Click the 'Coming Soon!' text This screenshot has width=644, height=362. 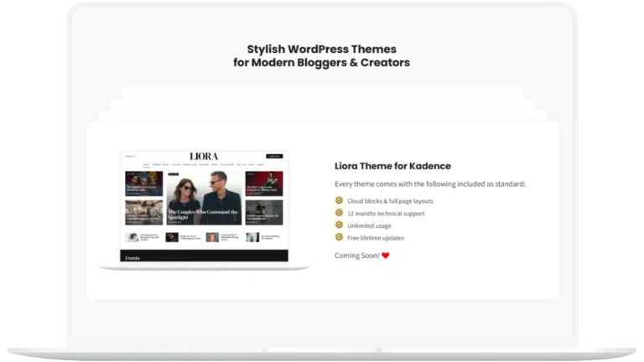coord(357,256)
